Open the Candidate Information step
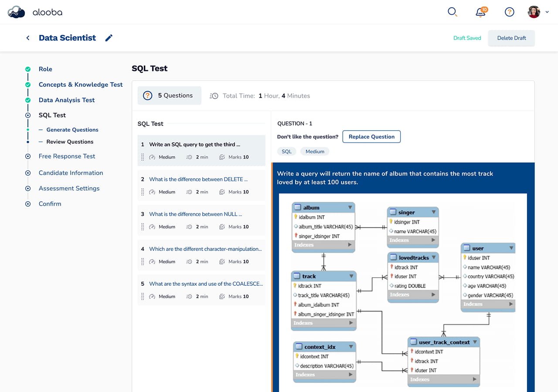 [71, 173]
